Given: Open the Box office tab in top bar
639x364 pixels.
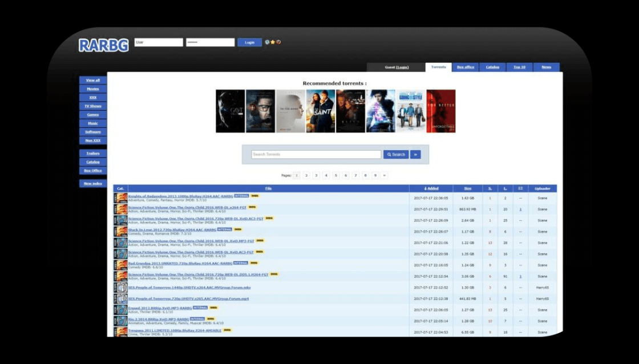Looking at the screenshot, I should [x=466, y=67].
